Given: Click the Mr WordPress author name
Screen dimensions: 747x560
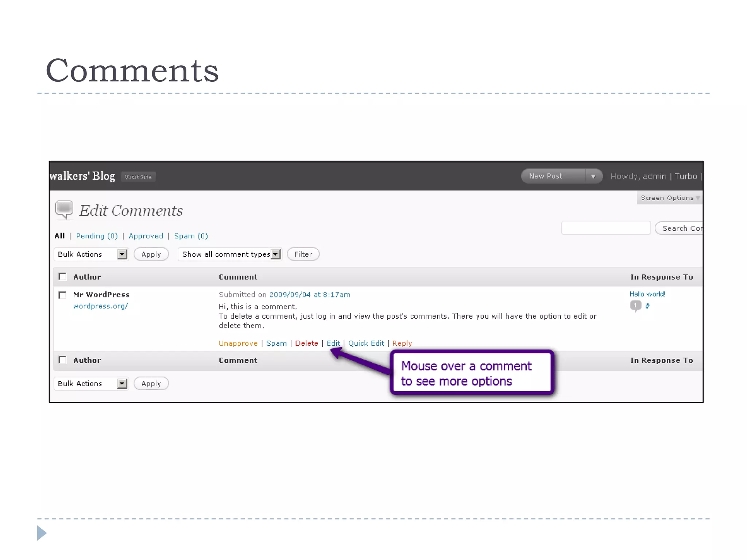Looking at the screenshot, I should [x=101, y=295].
